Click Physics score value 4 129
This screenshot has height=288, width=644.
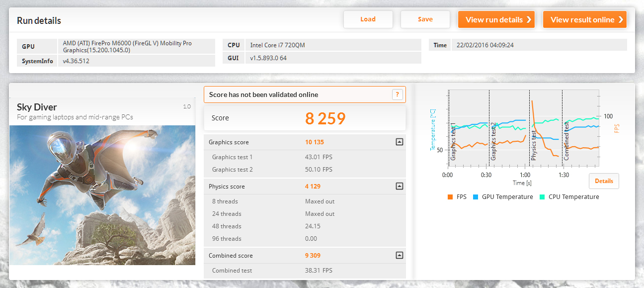tap(313, 187)
